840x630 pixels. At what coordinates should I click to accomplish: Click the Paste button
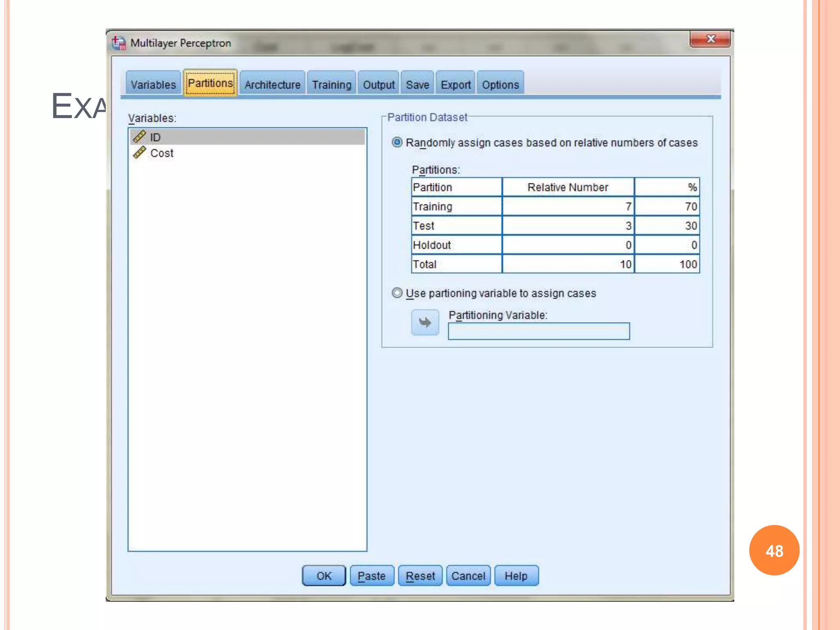point(372,575)
